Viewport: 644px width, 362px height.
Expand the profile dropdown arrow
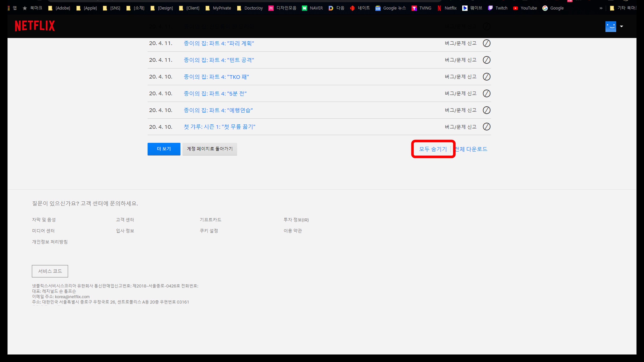click(x=621, y=26)
